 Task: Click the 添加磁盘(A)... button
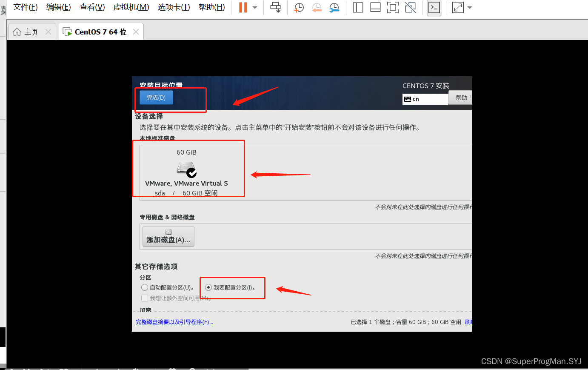pyautogui.click(x=168, y=236)
